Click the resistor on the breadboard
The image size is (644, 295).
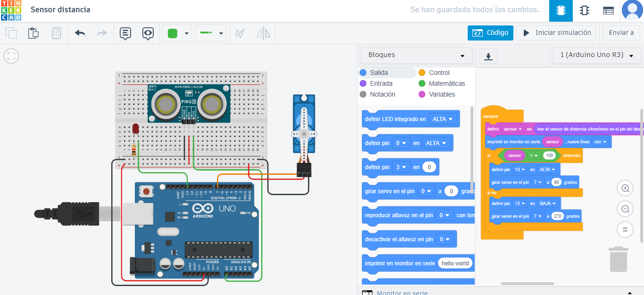(x=134, y=150)
